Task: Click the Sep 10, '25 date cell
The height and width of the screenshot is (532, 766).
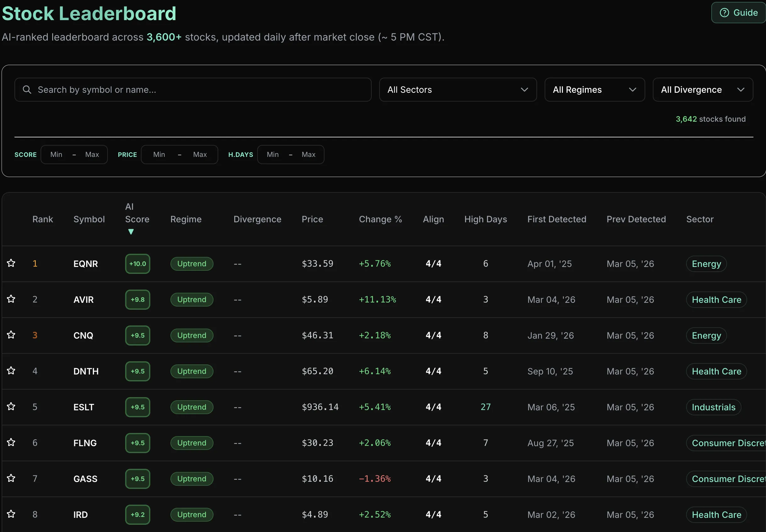Action: pyautogui.click(x=550, y=371)
